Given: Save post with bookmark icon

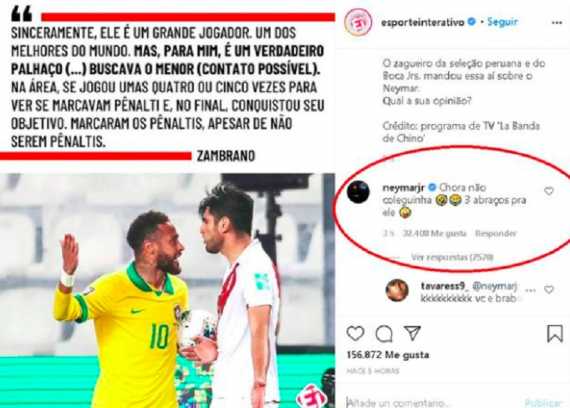Looking at the screenshot, I should (555, 333).
